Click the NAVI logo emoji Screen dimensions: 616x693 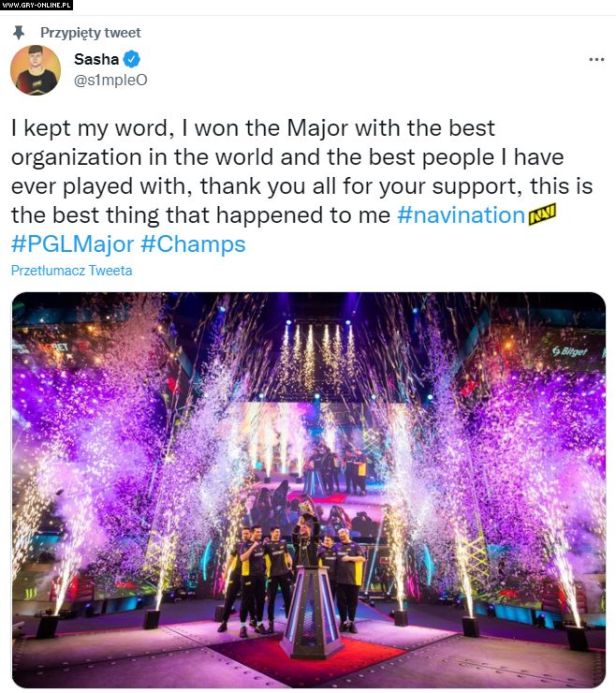[542, 214]
